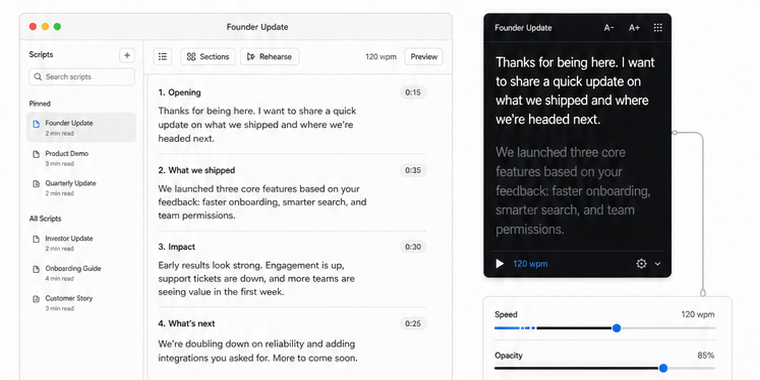The image size is (760, 380).
Task: Open the Product Demo script
Action: tap(81, 158)
